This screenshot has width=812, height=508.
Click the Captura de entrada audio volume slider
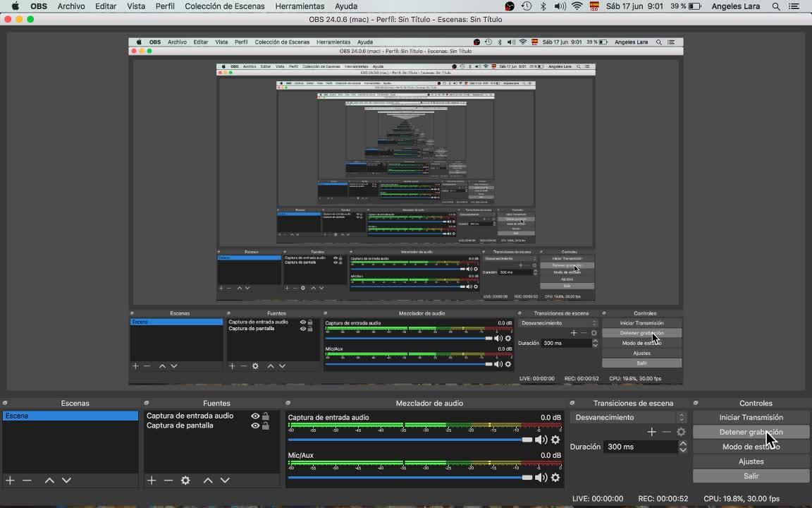[410, 440]
